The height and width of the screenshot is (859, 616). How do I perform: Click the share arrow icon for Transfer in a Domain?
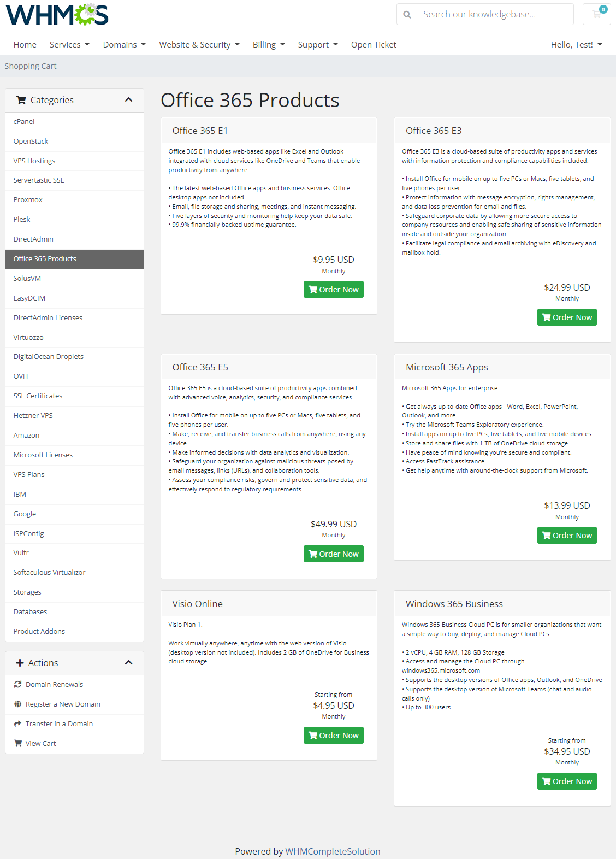[x=18, y=723]
